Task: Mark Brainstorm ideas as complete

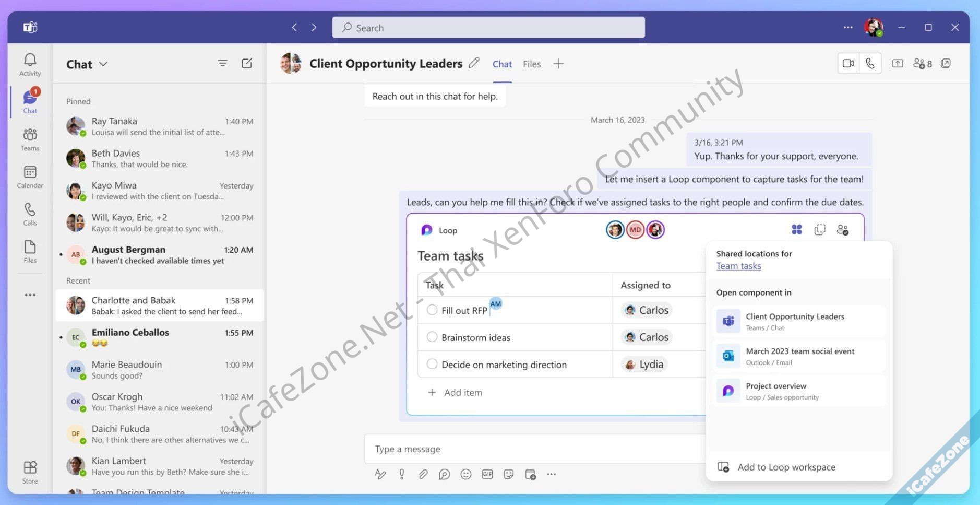Action: click(432, 337)
